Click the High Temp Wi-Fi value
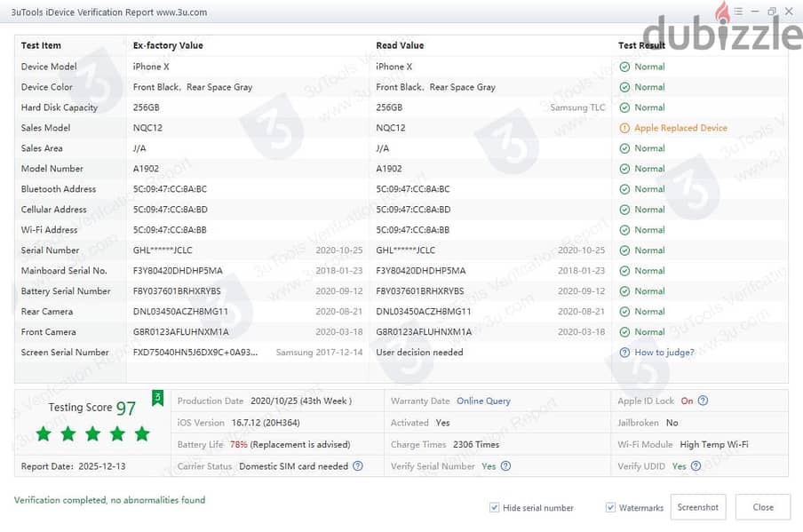 [x=714, y=444]
